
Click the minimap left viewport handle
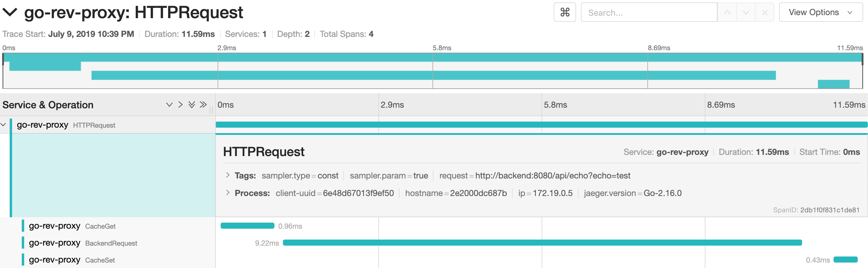[3, 59]
